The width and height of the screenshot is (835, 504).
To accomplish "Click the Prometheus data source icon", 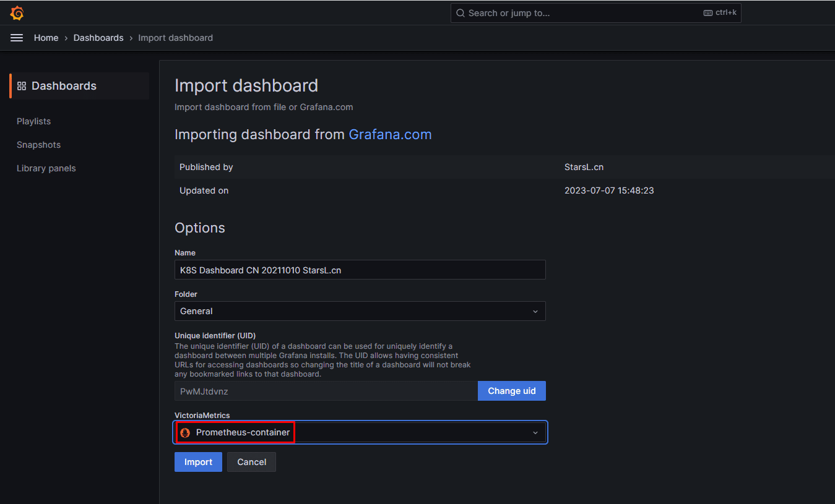I will click(184, 432).
